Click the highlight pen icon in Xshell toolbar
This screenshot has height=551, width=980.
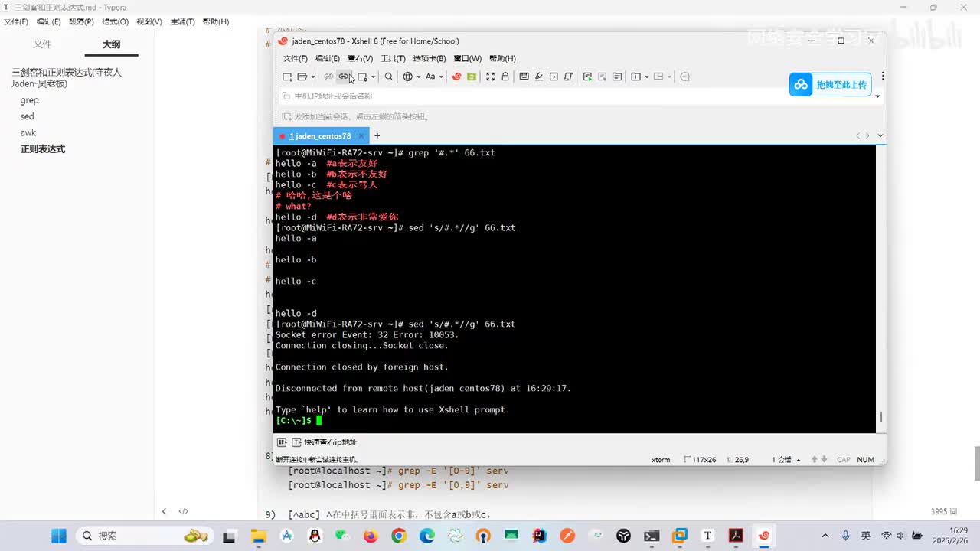539,77
